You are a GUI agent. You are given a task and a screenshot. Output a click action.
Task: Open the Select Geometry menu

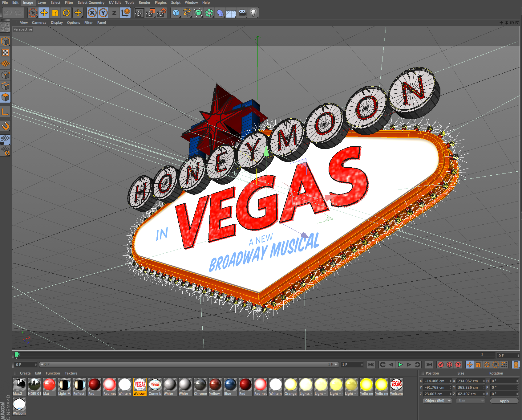coord(91,2)
